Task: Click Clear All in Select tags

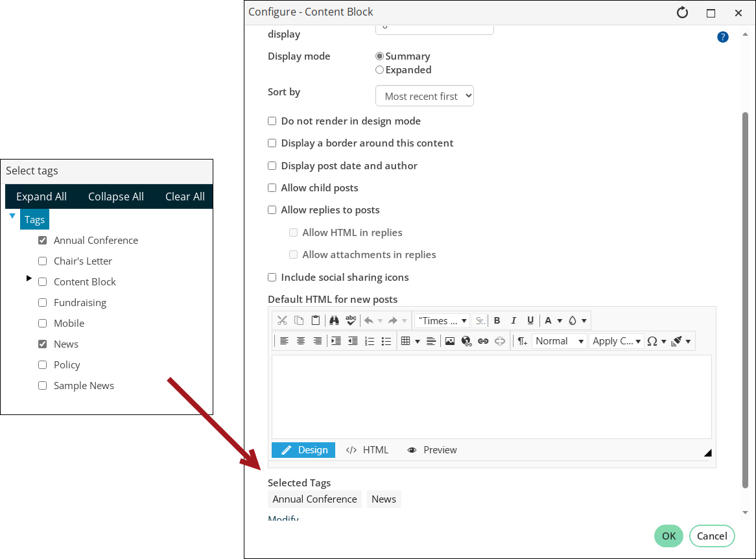Action: point(185,196)
